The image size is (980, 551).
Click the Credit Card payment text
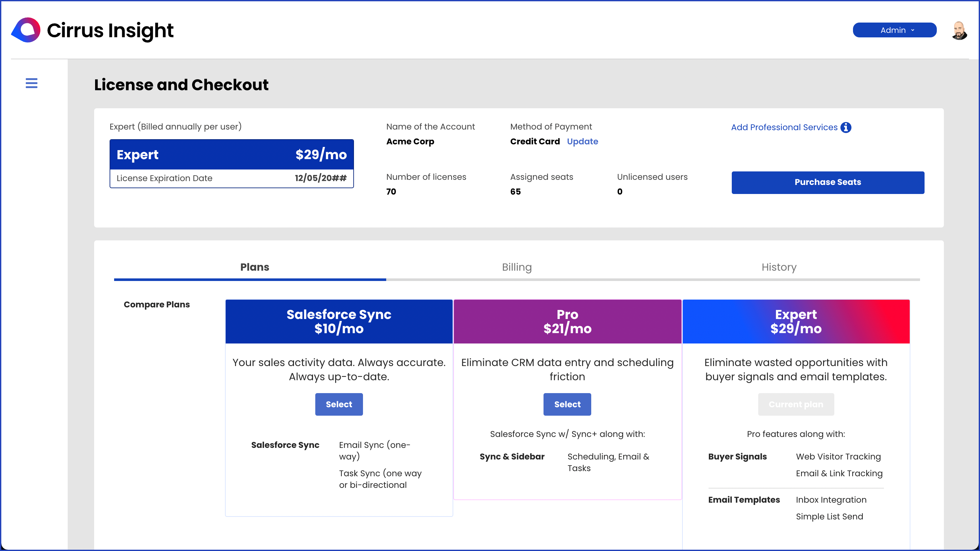tap(535, 141)
